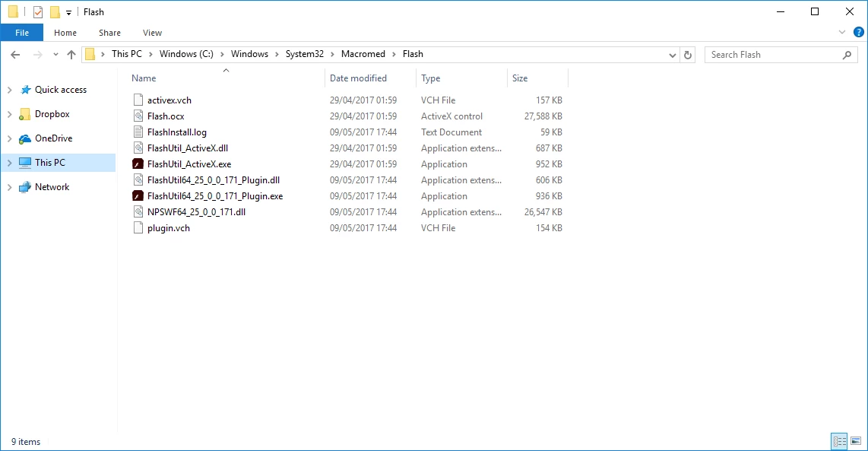This screenshot has height=451, width=868.
Task: Go up to the Macromed folder
Action: click(71, 54)
